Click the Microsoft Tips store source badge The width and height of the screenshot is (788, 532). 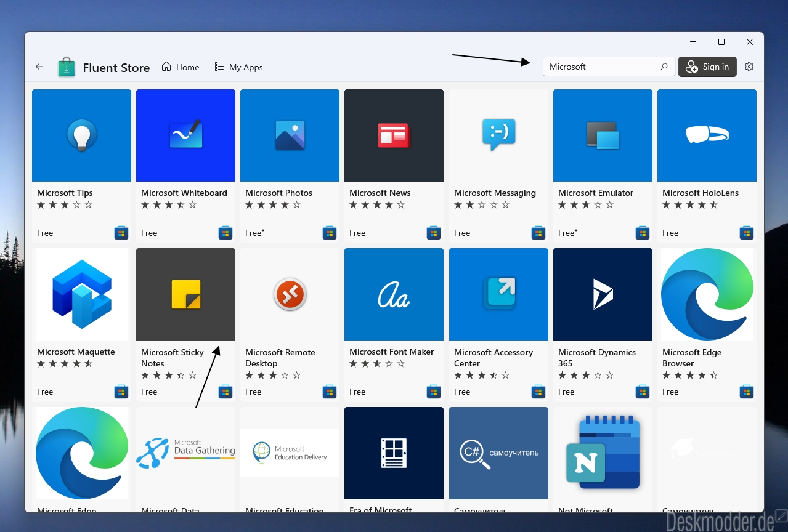click(121, 233)
